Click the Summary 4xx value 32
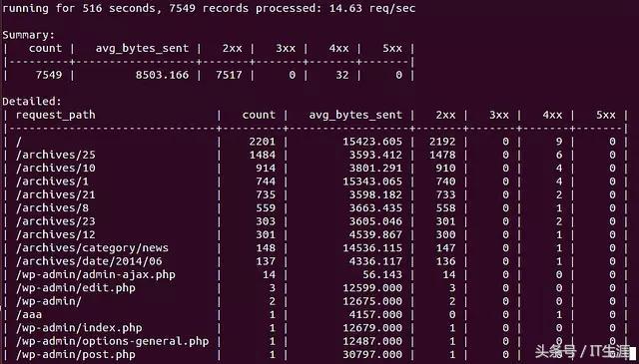The width and height of the screenshot is (639, 364). [x=342, y=75]
